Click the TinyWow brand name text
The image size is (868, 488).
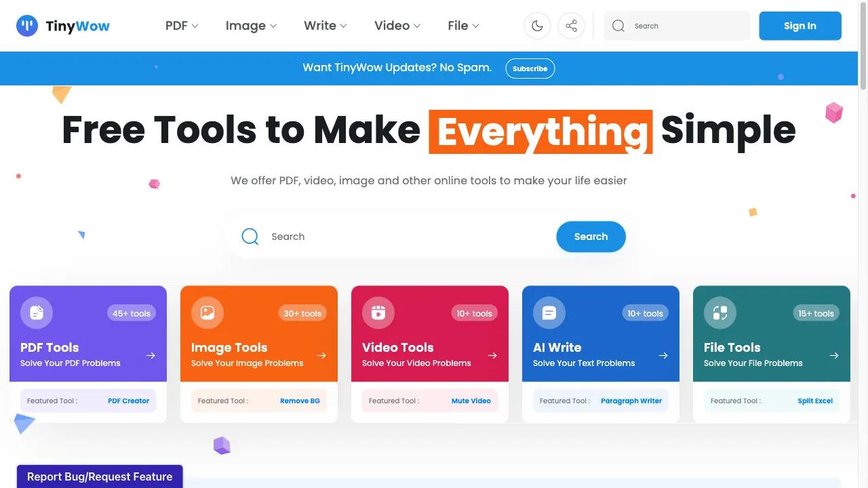pos(77,26)
